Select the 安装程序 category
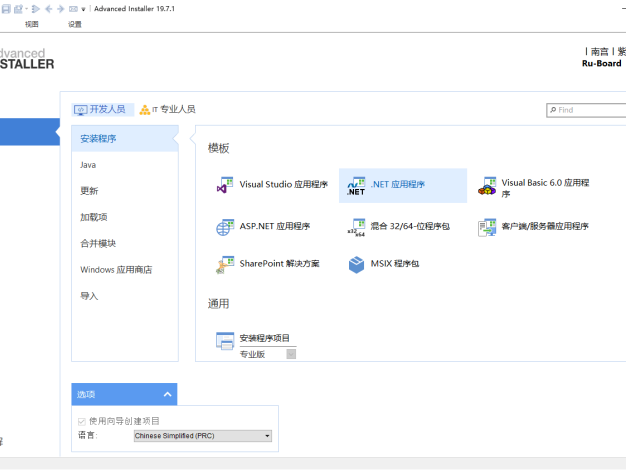Viewport: 626px width, 470px height. (125, 139)
